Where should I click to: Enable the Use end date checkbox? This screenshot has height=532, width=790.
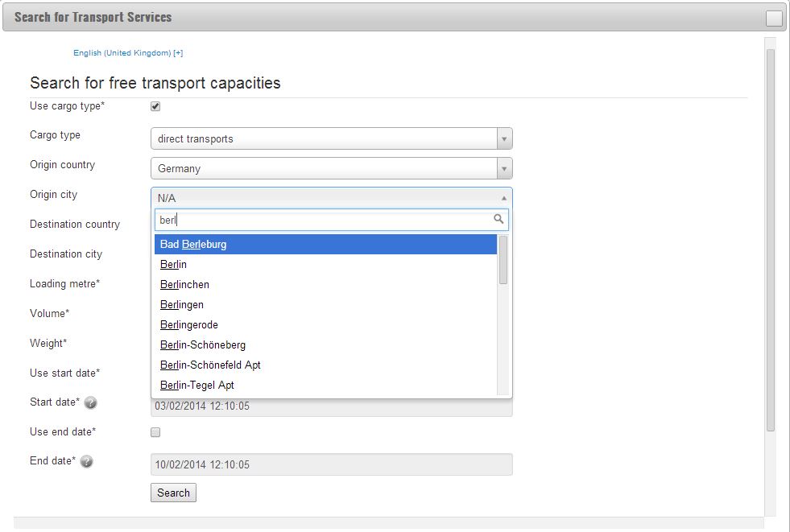[155, 432]
